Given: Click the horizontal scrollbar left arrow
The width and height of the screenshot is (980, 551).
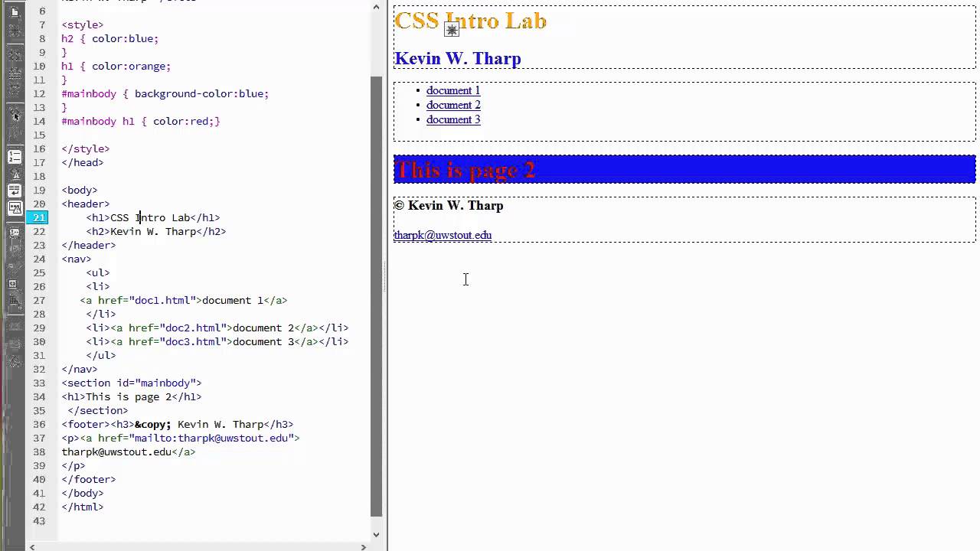Looking at the screenshot, I should tap(32, 547).
